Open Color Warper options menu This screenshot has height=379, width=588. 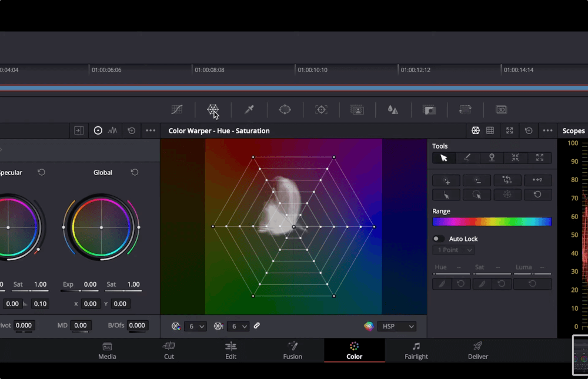pos(547,130)
